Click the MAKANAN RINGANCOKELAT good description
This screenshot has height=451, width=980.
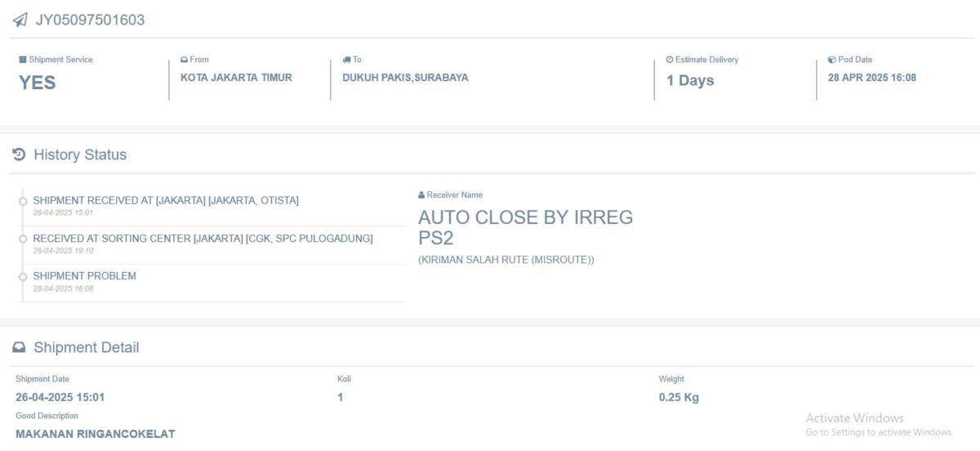96,434
